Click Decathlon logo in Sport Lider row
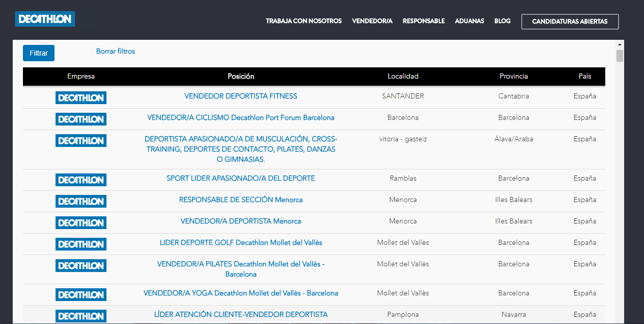The height and width of the screenshot is (324, 644). coord(81,180)
